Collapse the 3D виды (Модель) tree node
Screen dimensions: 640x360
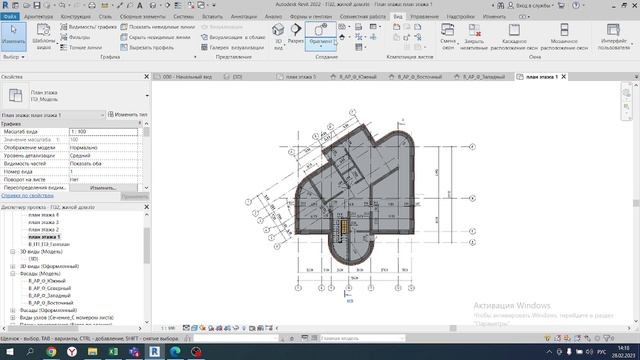coord(13,251)
